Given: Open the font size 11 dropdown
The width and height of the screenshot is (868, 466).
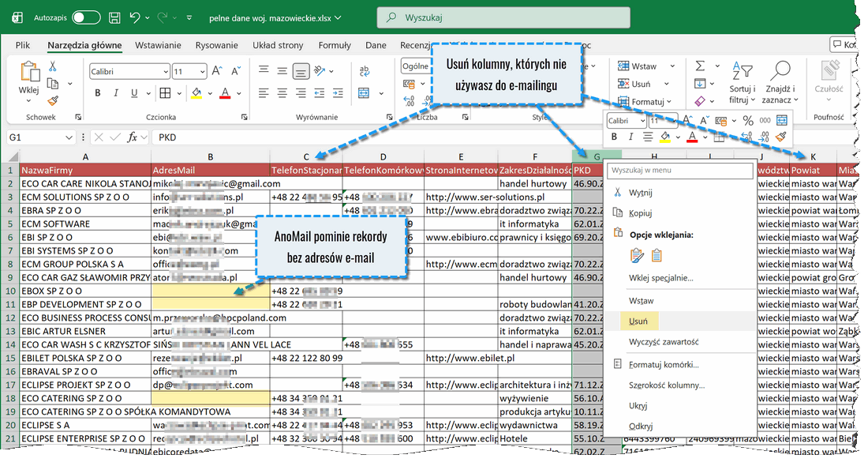Looking at the screenshot, I should pyautogui.click(x=202, y=71).
